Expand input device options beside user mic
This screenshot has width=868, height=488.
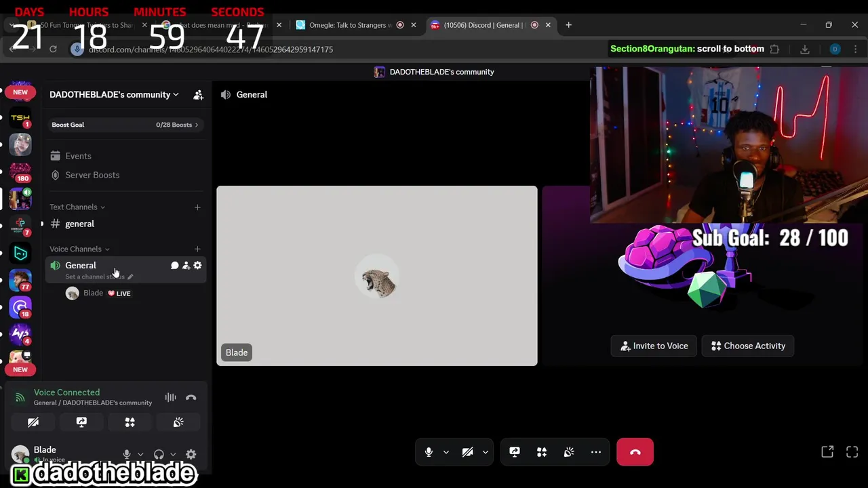pos(140,455)
